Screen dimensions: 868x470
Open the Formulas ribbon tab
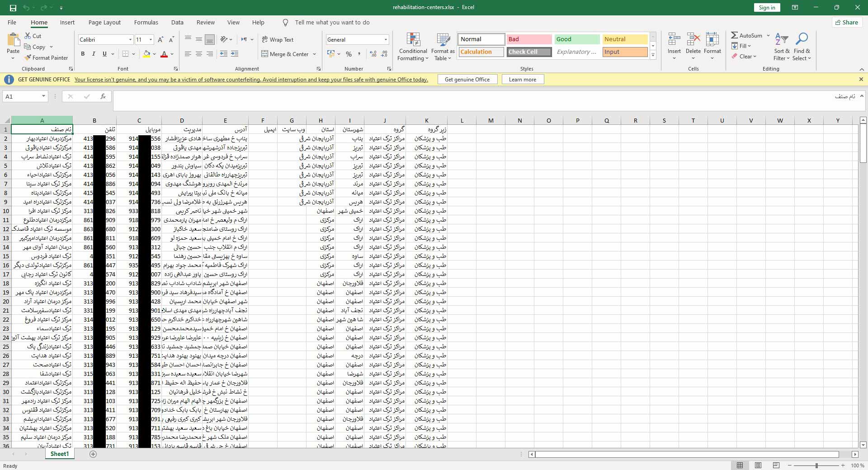click(x=146, y=22)
